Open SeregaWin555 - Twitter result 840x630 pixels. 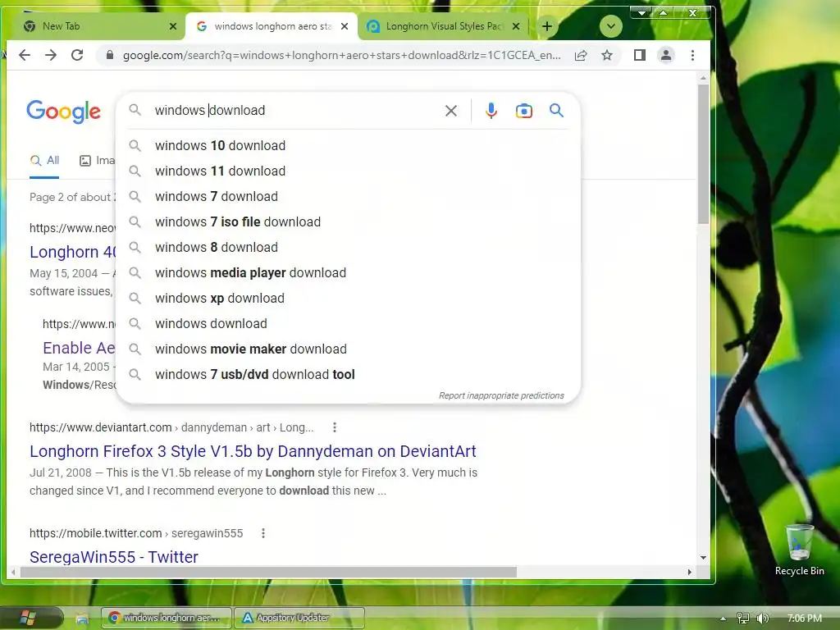coord(113,557)
